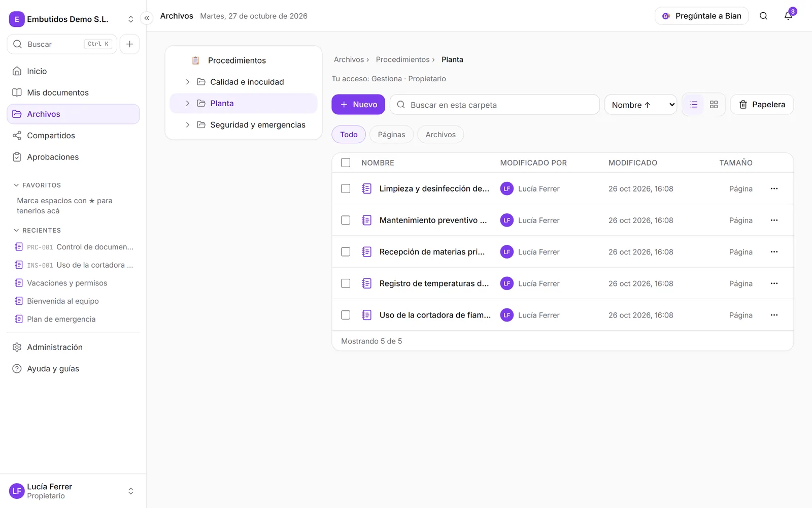
Task: Open the notifications bell
Action: (788, 16)
